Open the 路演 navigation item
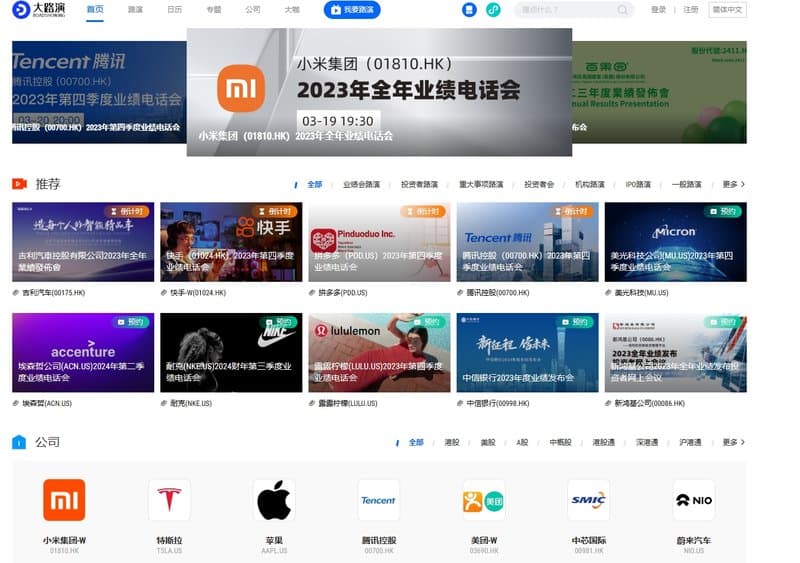This screenshot has height=563, width=800. coord(135,9)
